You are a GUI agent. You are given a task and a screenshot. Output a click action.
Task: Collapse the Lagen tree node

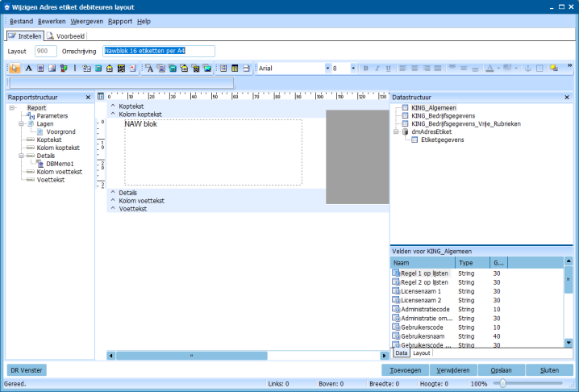coord(19,123)
